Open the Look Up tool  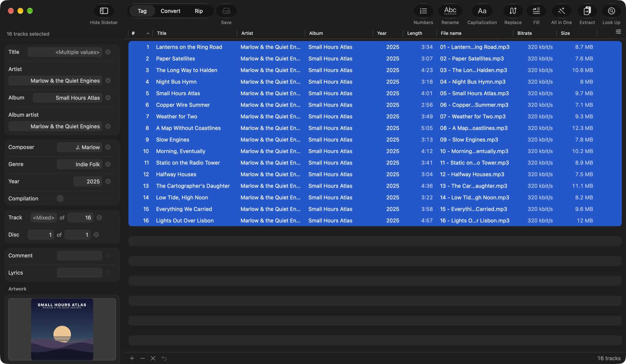click(x=612, y=11)
